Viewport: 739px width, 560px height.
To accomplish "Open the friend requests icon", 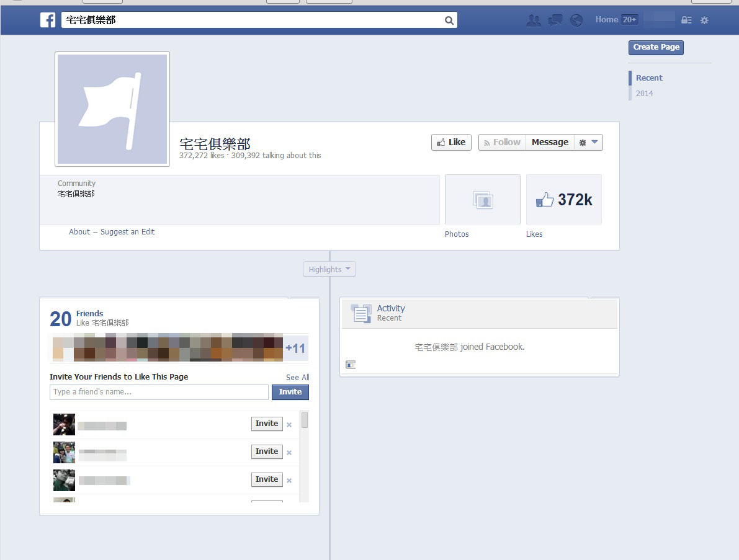I will 533,20.
